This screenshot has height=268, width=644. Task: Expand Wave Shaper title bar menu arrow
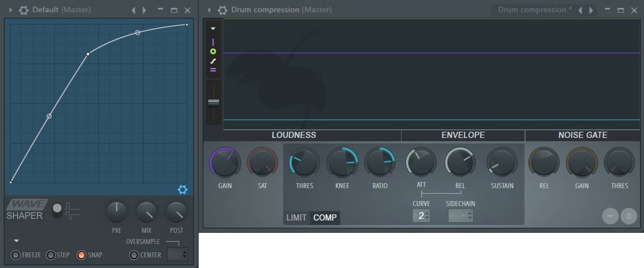coord(11,10)
